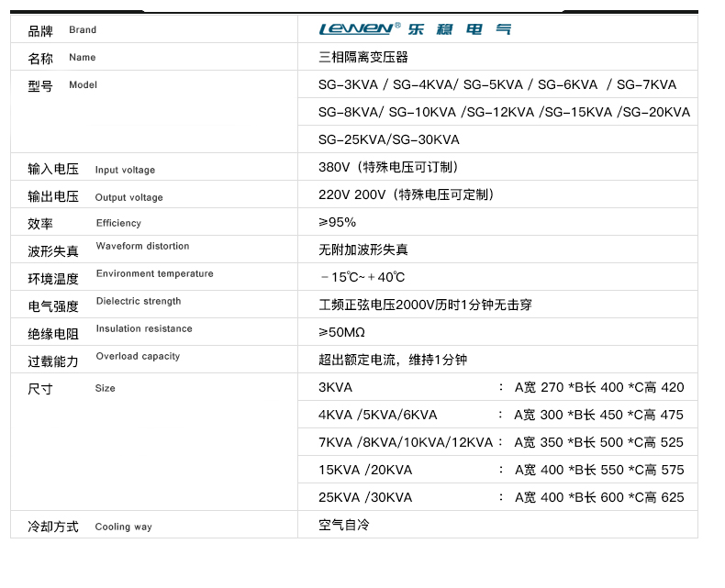Viewport: 725px width, 588px height.
Task: Click the 7KVA/8KVA/10KVA/12KVA size row
Action: [x=500, y=442]
